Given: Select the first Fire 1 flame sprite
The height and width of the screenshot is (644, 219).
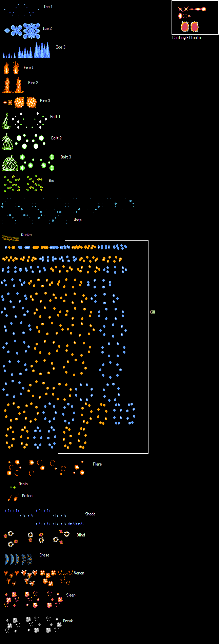Looking at the screenshot, I should 6,68.
